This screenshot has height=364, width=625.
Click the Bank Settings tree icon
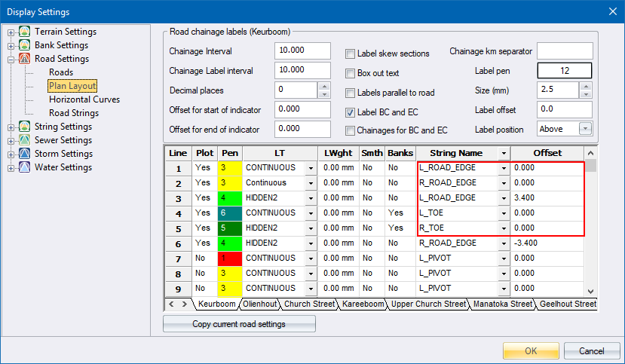pos(25,45)
